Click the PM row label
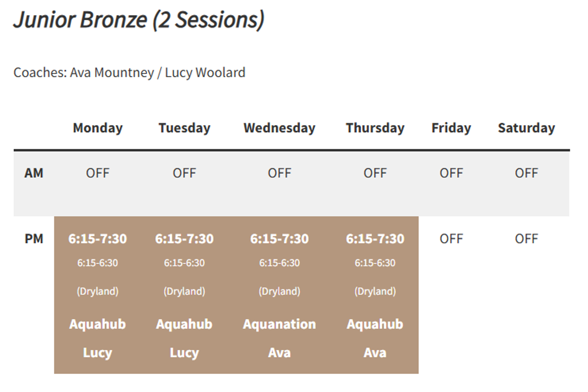This screenshot has height=392, width=588. point(34,239)
